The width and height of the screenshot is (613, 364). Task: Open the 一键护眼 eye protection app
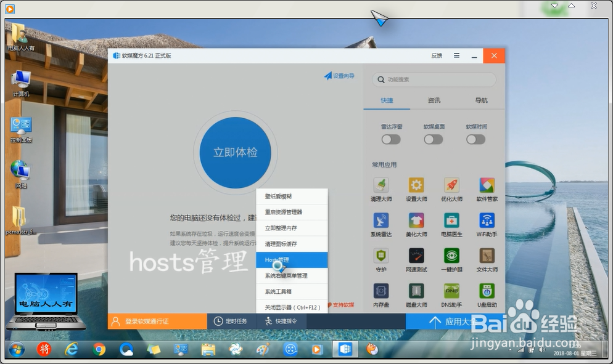click(x=451, y=260)
